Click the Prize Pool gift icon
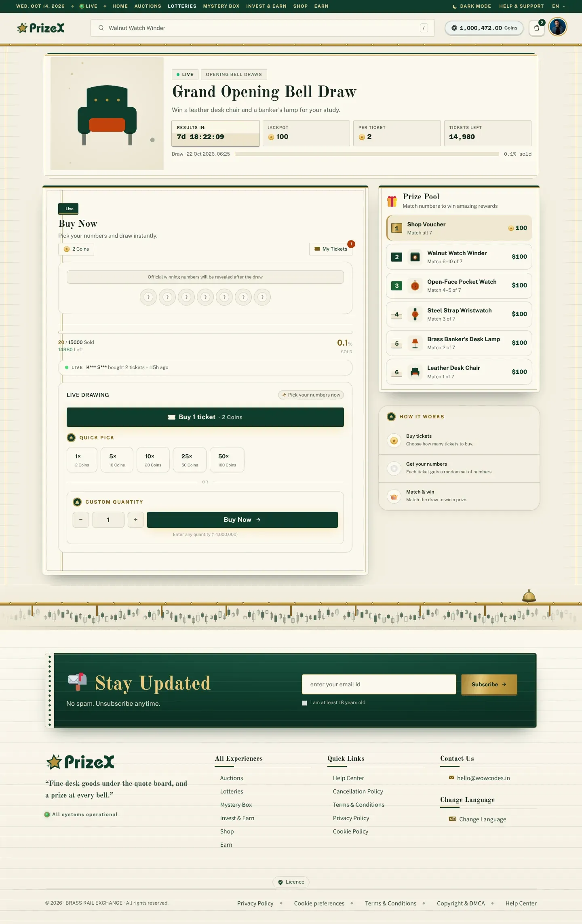 [392, 201]
